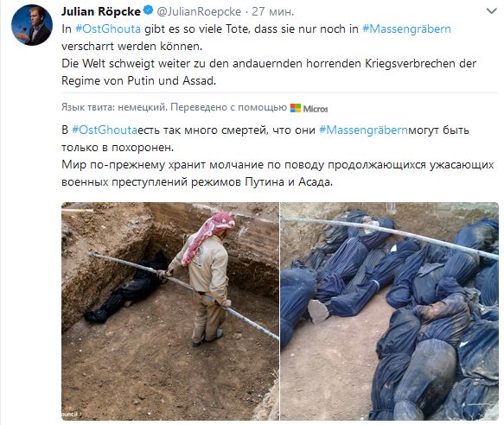Click Julian Röpcke's profile avatar
Viewport: 504px width, 425px height.
coord(32,25)
